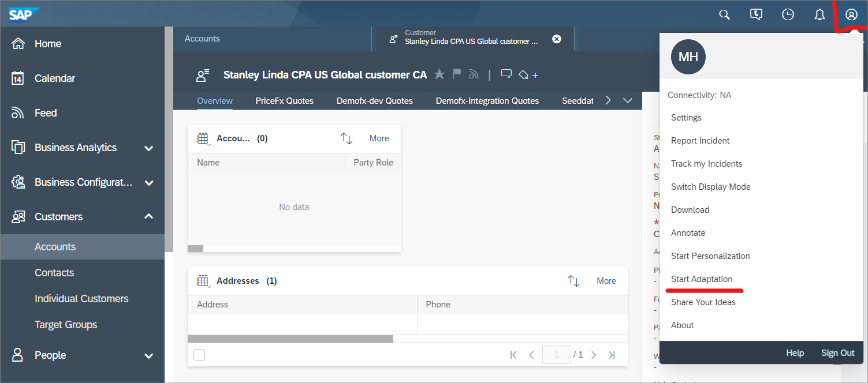Flag the customer using the flag icon
868x383 pixels.
(x=457, y=74)
